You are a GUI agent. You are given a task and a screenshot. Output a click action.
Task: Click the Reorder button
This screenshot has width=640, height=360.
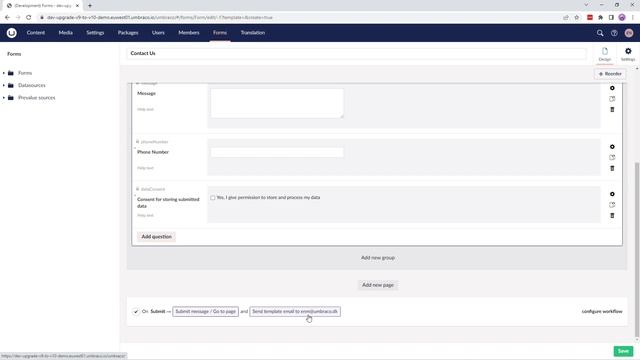(x=610, y=74)
